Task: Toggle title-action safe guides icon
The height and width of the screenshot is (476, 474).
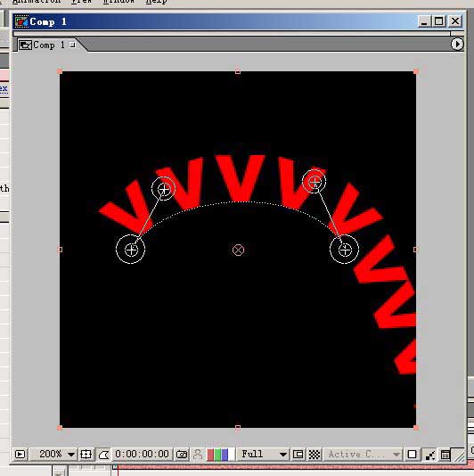Action: point(86,455)
